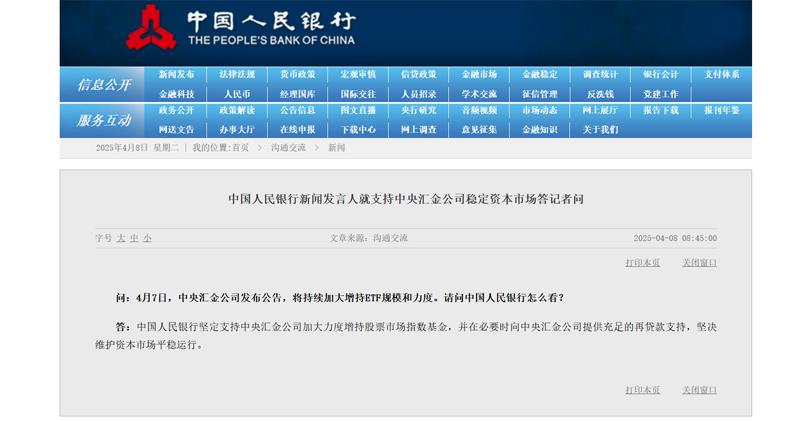Click 打印本页 below the article answer

click(642, 390)
